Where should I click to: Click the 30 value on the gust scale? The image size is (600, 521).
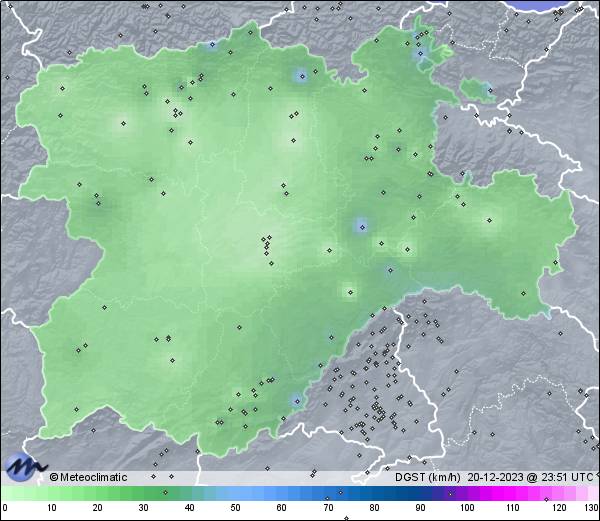pos(143,508)
